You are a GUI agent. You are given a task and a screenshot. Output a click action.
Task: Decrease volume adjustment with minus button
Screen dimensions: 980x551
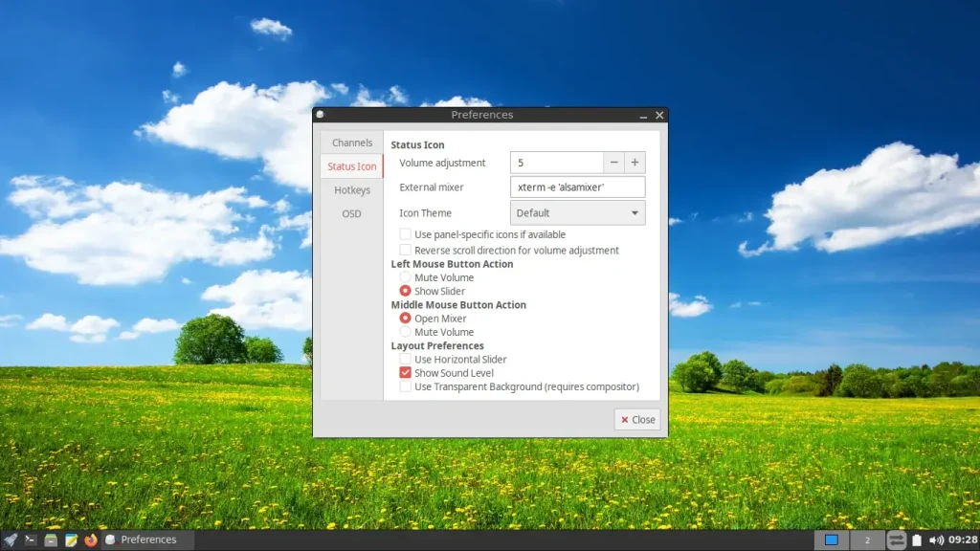[613, 163]
